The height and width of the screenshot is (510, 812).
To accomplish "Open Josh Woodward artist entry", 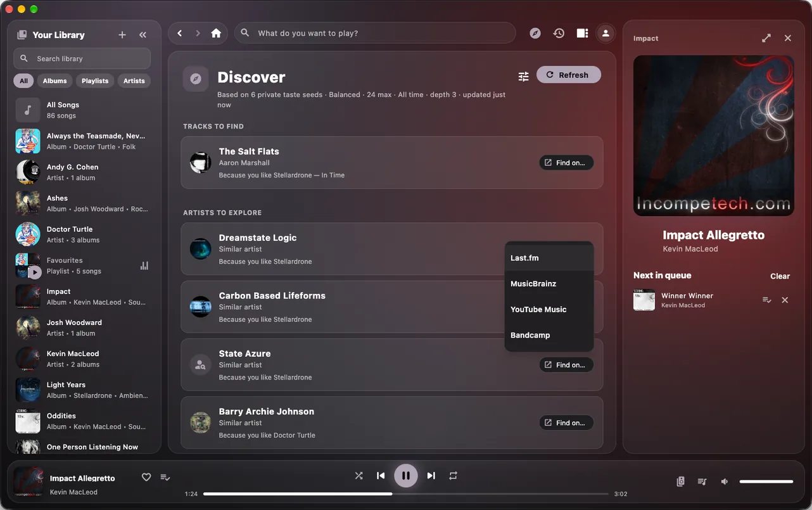I will pyautogui.click(x=84, y=328).
